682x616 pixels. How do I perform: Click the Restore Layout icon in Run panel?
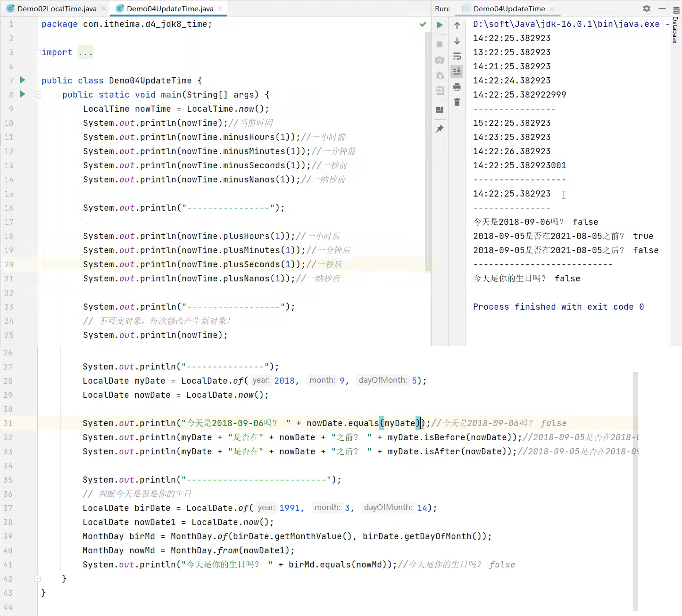click(440, 110)
